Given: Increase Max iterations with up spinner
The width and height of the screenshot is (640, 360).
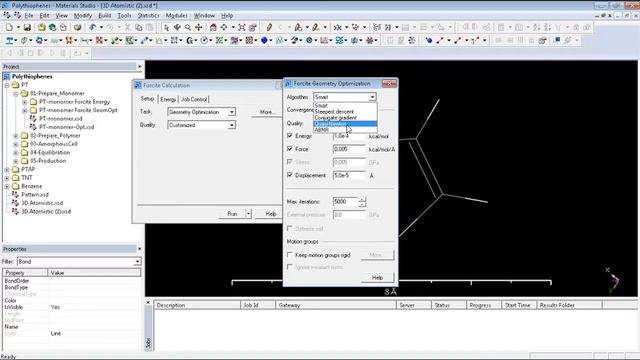Looking at the screenshot, I should (x=362, y=199).
